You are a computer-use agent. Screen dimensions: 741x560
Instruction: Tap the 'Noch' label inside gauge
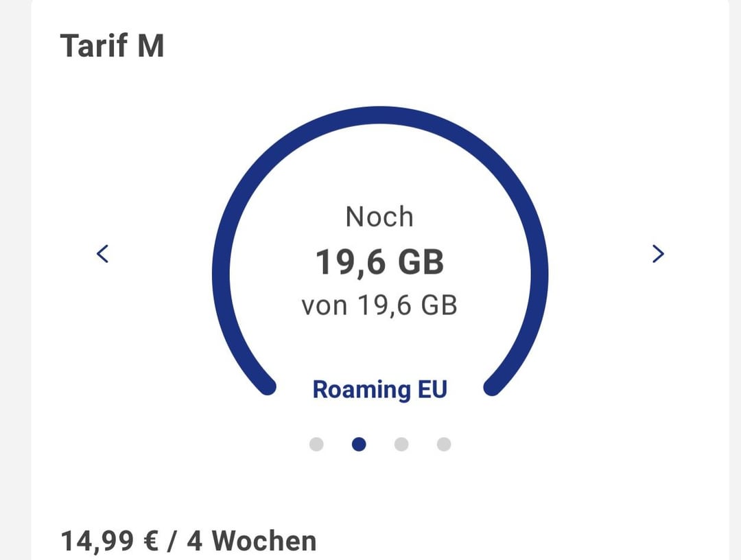coord(379,217)
